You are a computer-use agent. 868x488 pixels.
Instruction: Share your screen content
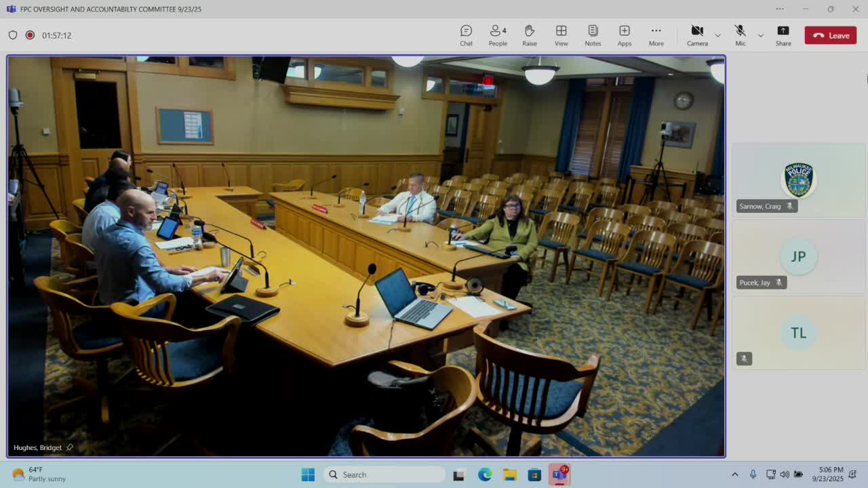tap(783, 35)
